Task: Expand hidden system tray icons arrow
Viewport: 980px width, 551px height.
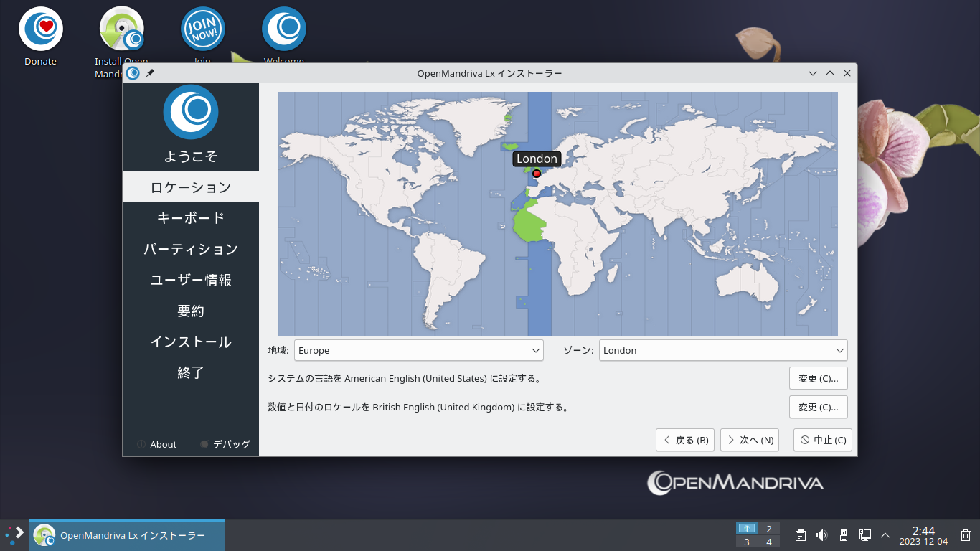Action: click(x=885, y=535)
